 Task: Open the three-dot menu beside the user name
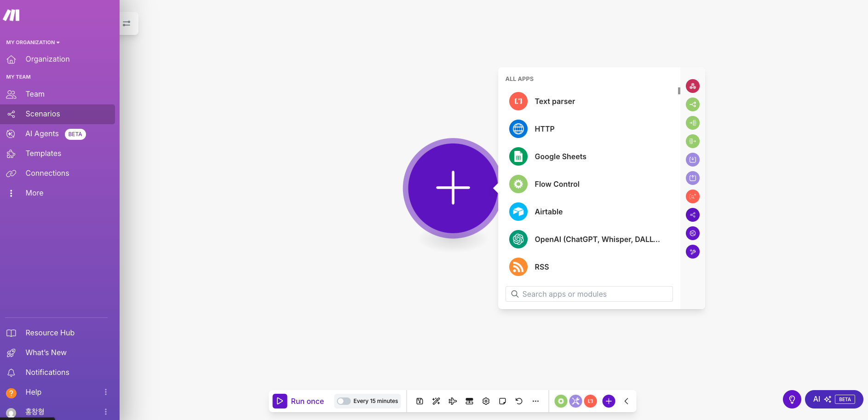pyautogui.click(x=106, y=412)
